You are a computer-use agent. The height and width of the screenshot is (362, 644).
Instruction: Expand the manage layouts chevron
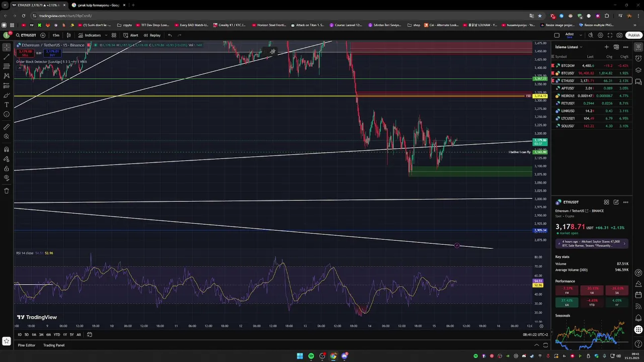coord(580,35)
